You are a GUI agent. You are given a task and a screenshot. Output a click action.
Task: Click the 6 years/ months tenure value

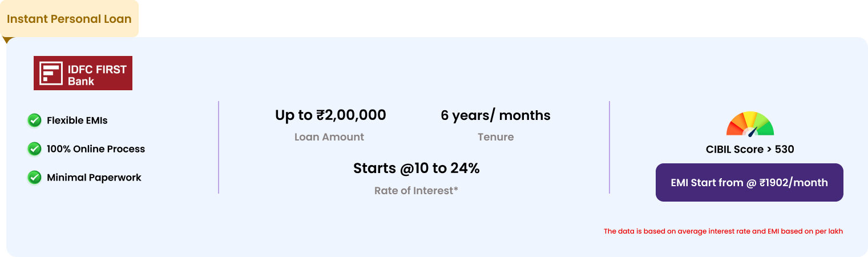coord(495,115)
